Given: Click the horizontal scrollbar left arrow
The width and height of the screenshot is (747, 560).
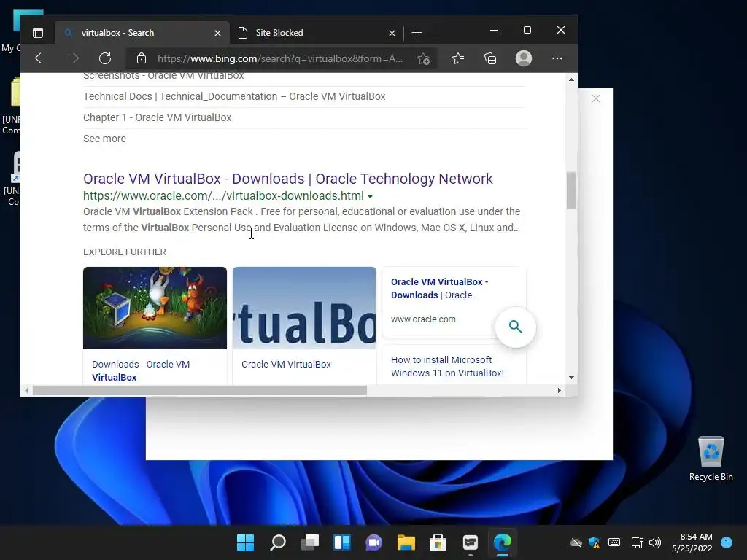Looking at the screenshot, I should pos(27,391).
